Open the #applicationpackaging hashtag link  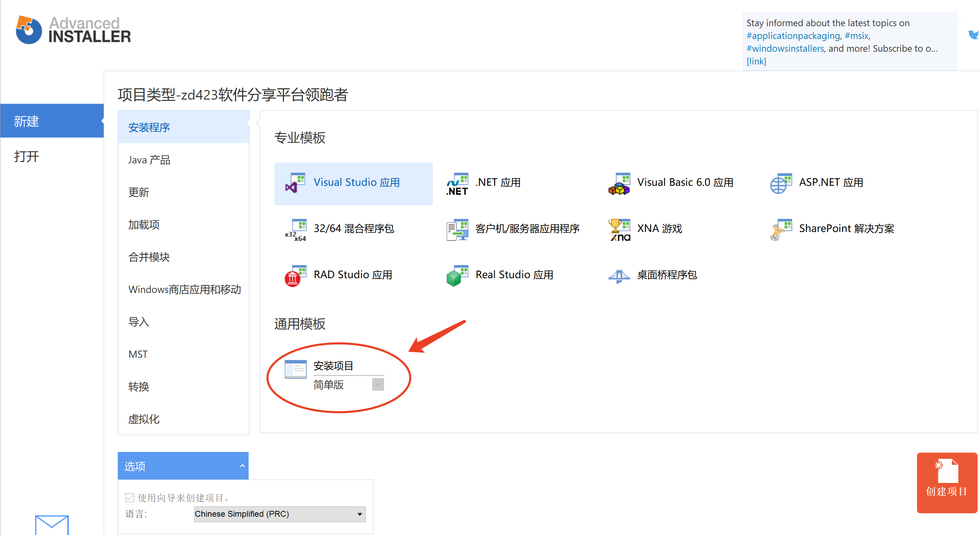coord(793,36)
